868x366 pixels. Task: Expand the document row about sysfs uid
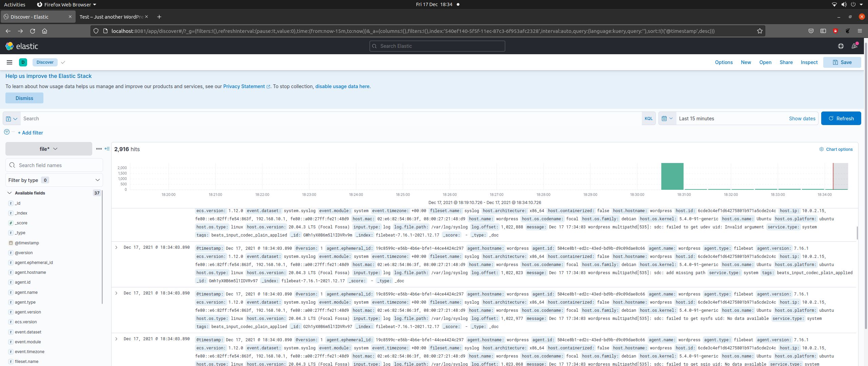click(x=116, y=293)
